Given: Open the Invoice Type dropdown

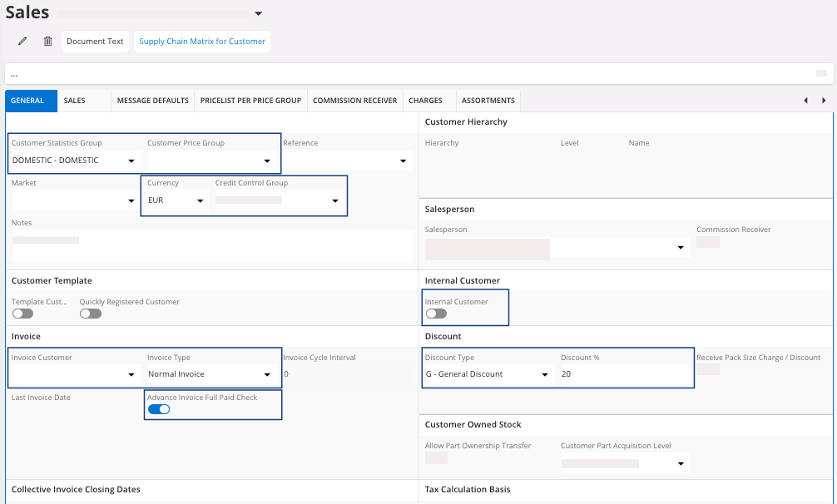Looking at the screenshot, I should click(x=267, y=375).
